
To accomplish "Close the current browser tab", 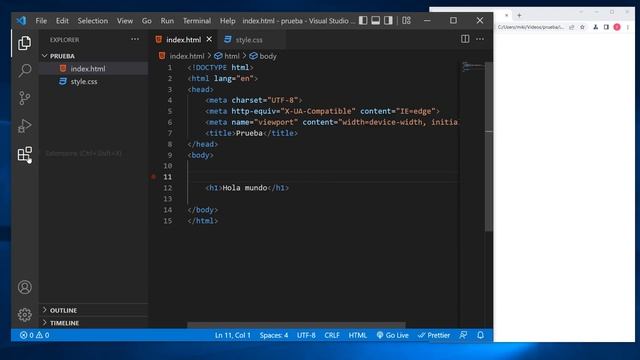I will [507, 16].
